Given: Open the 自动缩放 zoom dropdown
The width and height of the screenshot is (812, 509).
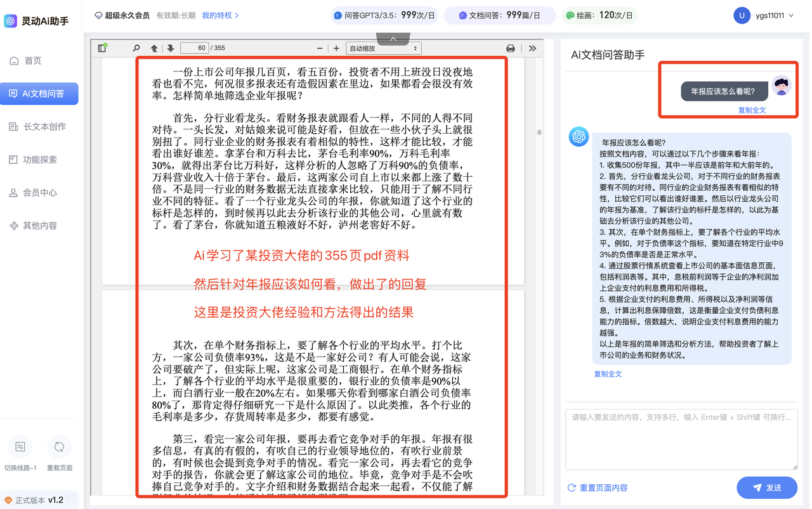Looking at the screenshot, I should click(383, 48).
